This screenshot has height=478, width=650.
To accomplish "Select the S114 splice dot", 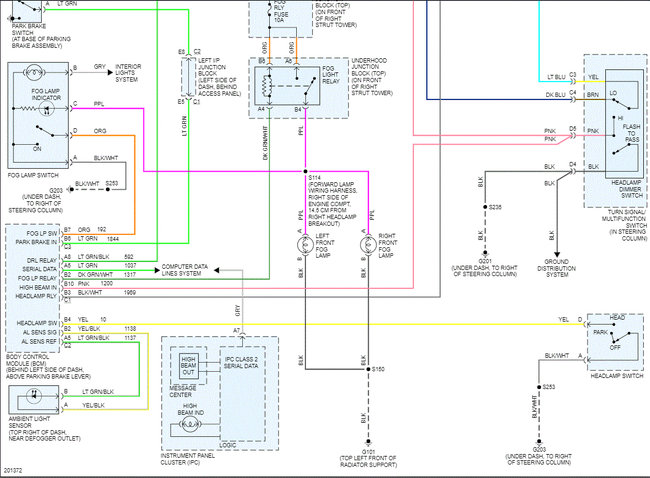I will 306,171.
